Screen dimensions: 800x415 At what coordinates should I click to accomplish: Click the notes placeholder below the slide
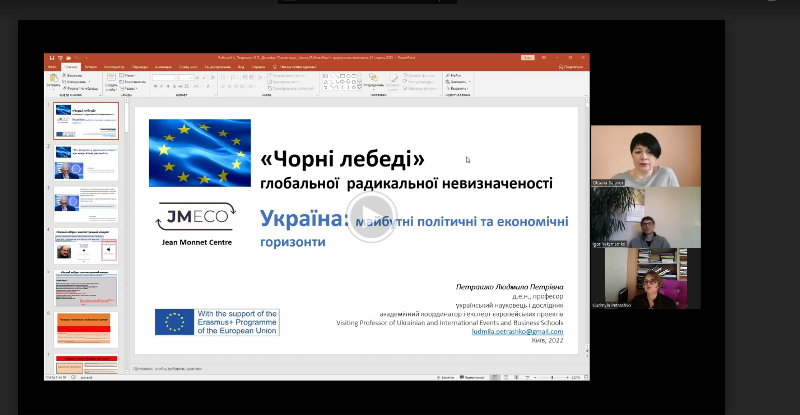point(300,369)
